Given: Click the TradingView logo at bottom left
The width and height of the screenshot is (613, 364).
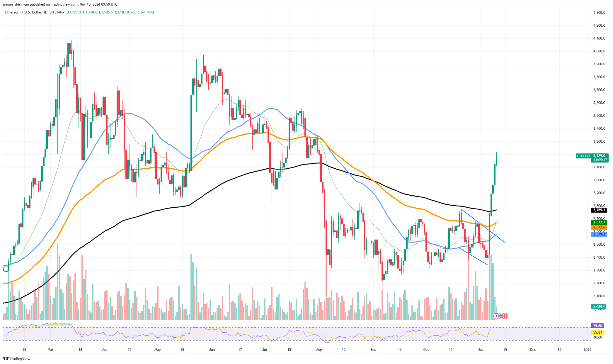Looking at the screenshot, I should click(x=17, y=359).
